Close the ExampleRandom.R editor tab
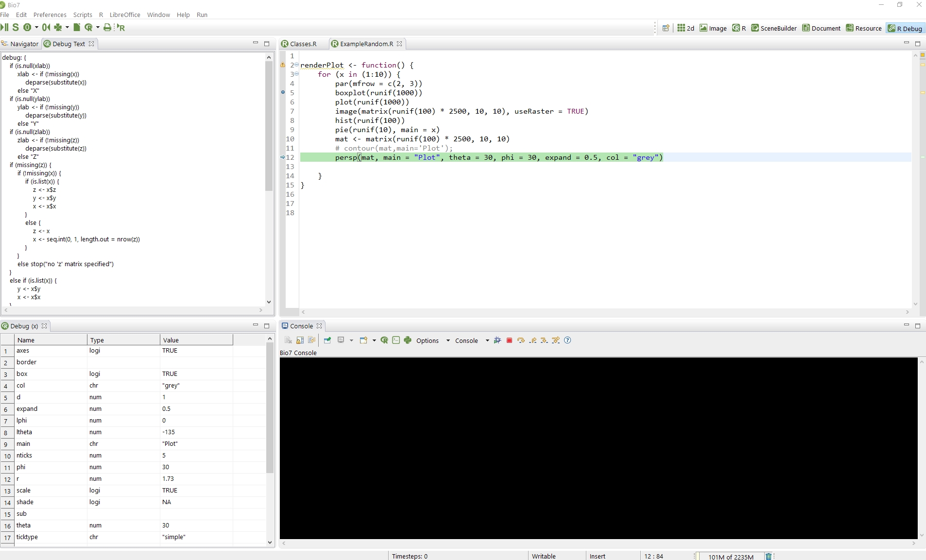Viewport: 926px width, 560px height. (399, 44)
